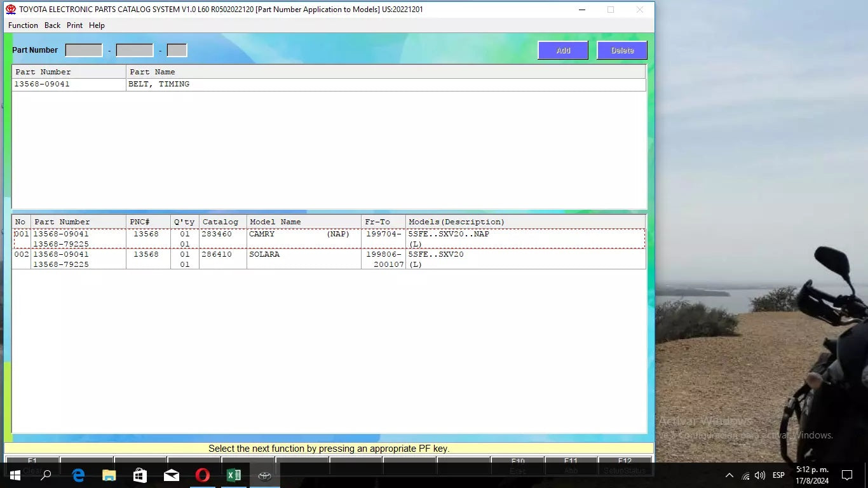Open the Mail app in taskbar
The image size is (868, 488).
(x=172, y=475)
